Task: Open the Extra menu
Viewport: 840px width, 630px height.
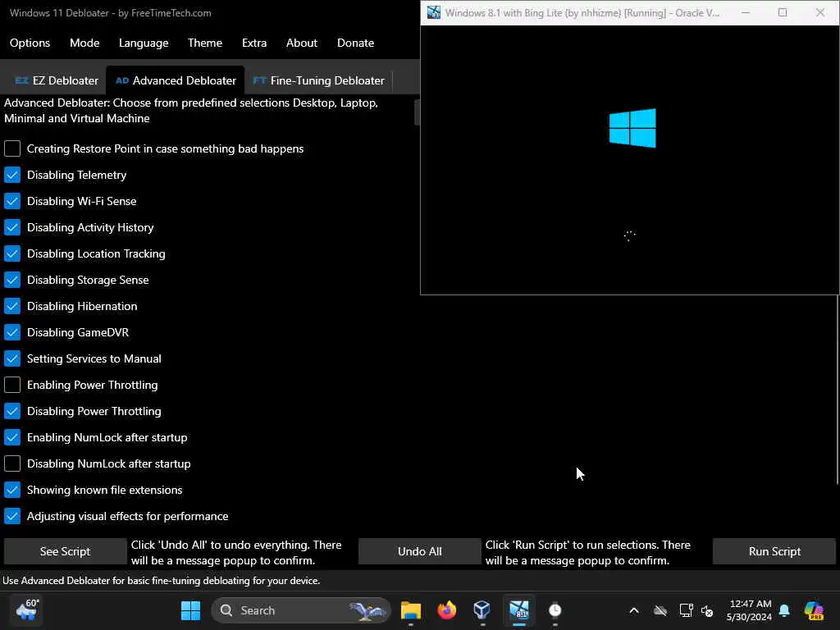Action: tap(254, 43)
